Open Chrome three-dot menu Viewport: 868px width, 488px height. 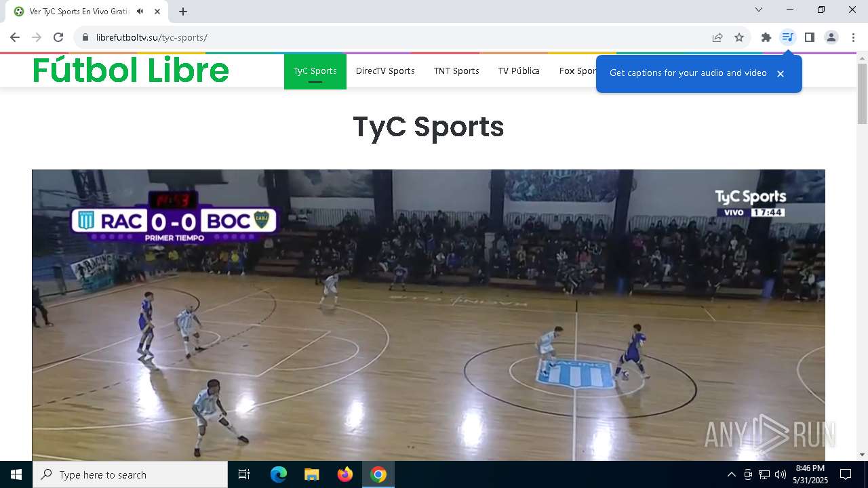click(853, 37)
